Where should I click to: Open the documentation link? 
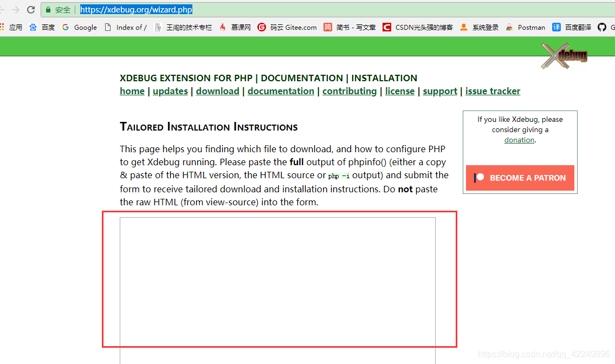(281, 91)
